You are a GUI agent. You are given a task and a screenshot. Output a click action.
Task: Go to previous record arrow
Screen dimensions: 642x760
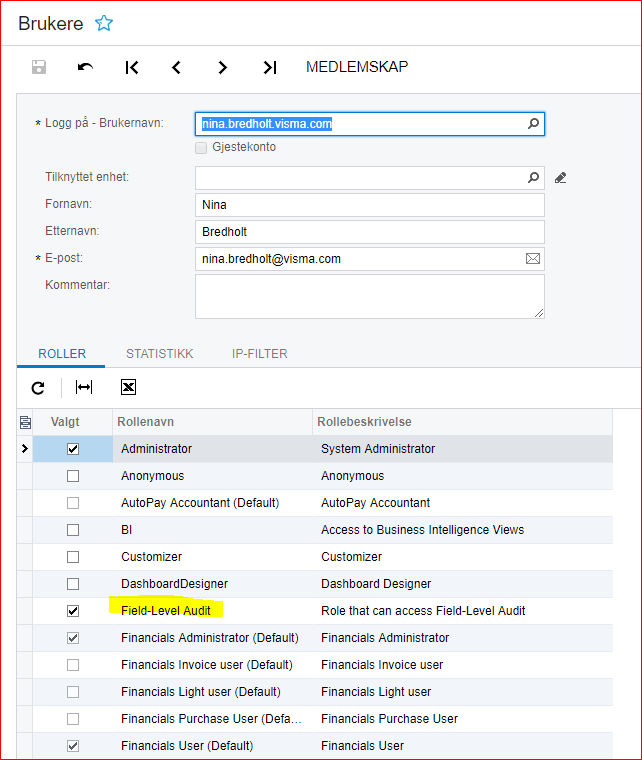pos(177,67)
